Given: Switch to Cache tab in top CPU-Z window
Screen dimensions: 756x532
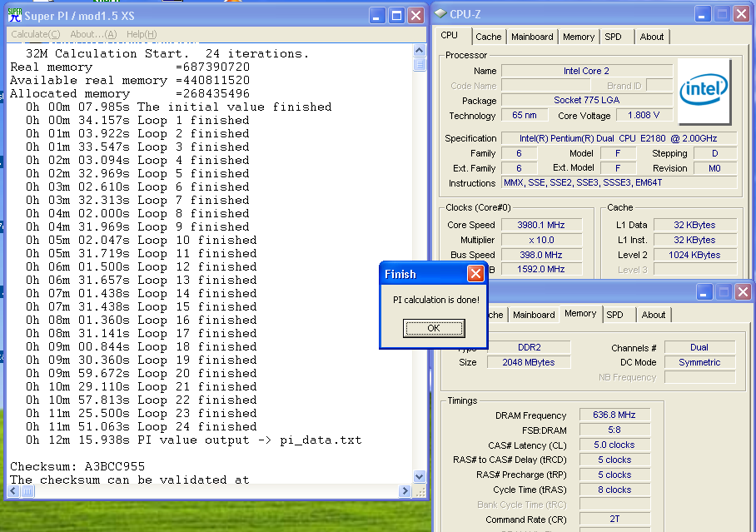Looking at the screenshot, I should 489,37.
